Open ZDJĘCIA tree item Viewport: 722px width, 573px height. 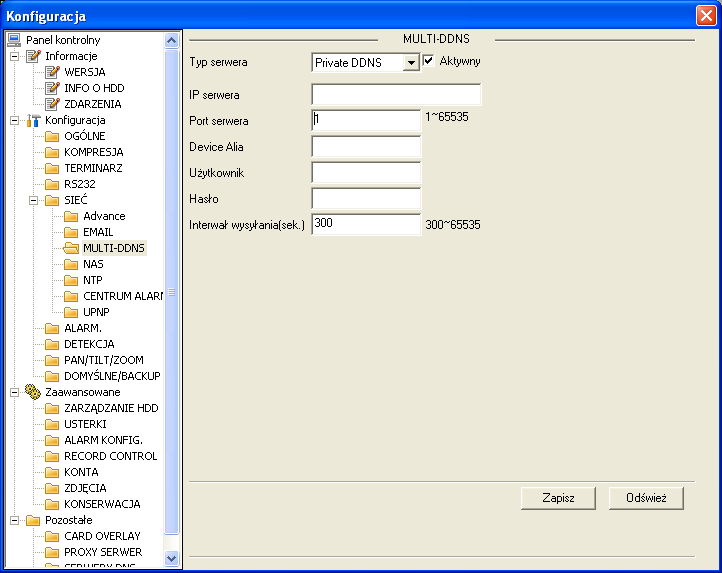85,488
